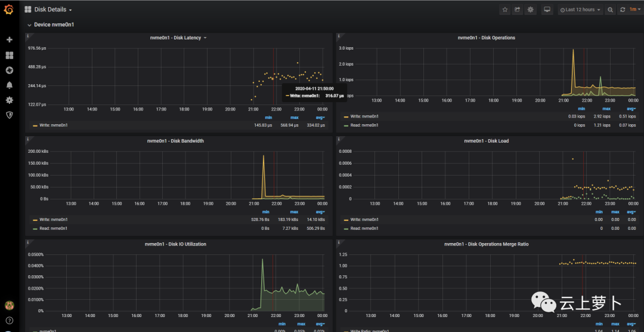Collapse the Device nvme0n1 row
This screenshot has height=332, width=644.
click(51, 24)
